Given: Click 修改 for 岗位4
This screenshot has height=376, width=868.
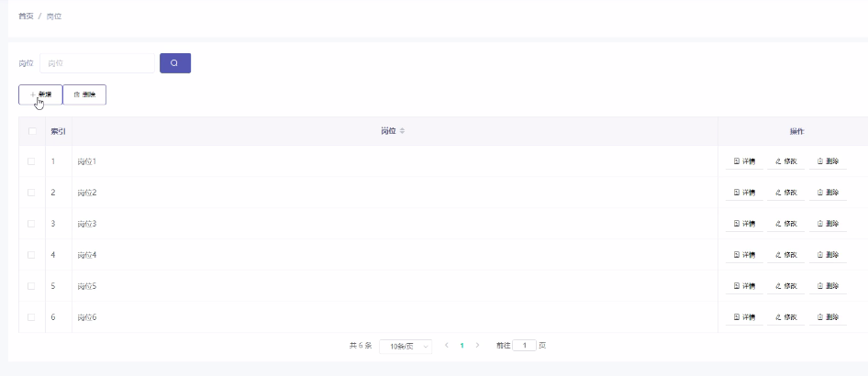Looking at the screenshot, I should tap(786, 255).
